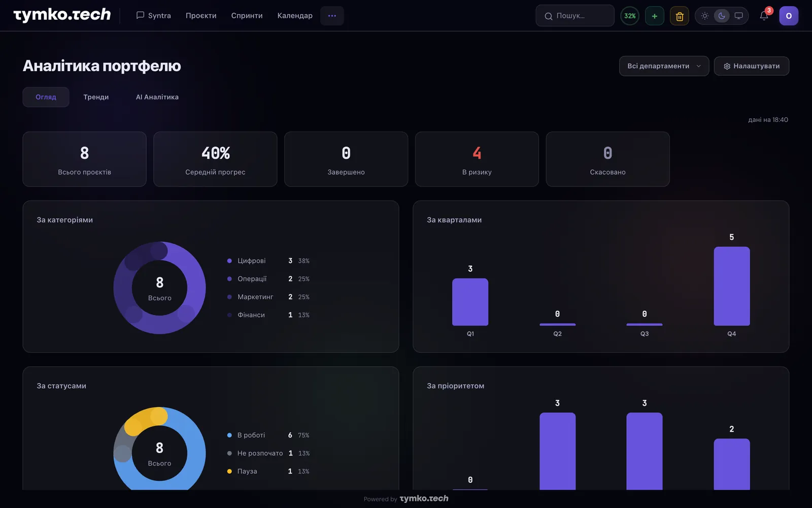Switch to light theme sun icon

pyautogui.click(x=705, y=16)
